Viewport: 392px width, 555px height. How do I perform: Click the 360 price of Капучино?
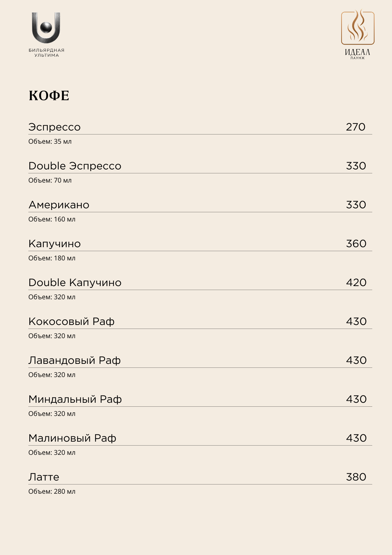click(356, 244)
